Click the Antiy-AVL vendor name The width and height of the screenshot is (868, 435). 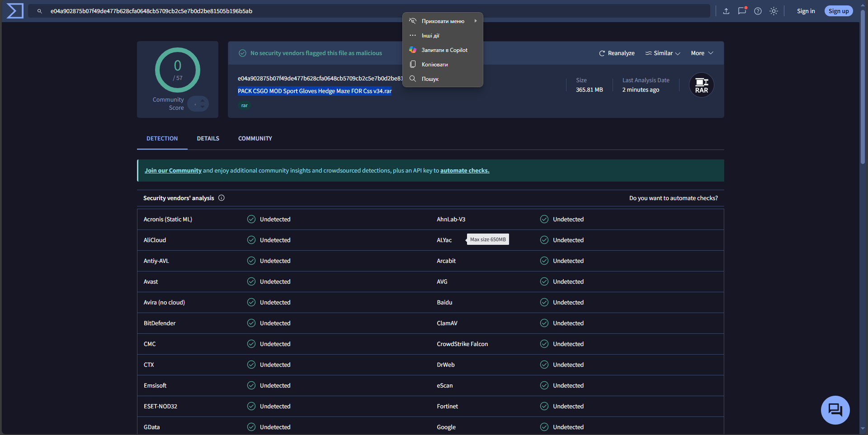click(x=156, y=261)
